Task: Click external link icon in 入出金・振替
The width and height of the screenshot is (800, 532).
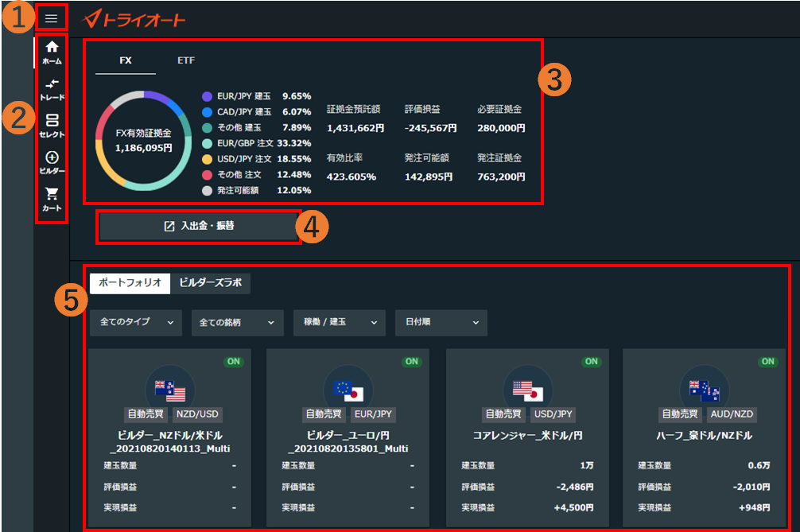Action: coord(169,226)
